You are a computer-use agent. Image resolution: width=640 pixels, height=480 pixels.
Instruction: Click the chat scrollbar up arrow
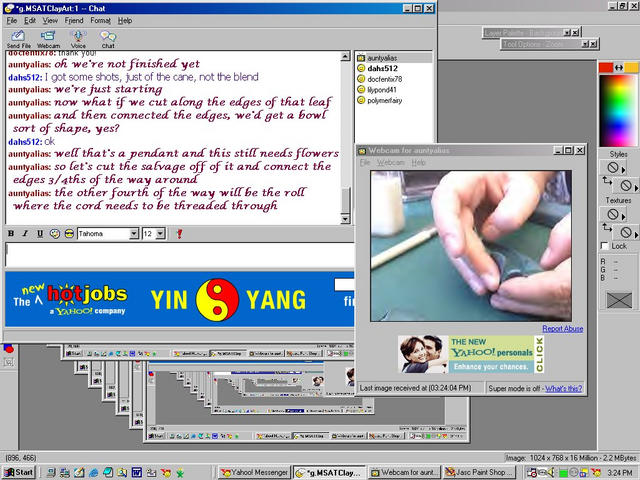(345, 56)
